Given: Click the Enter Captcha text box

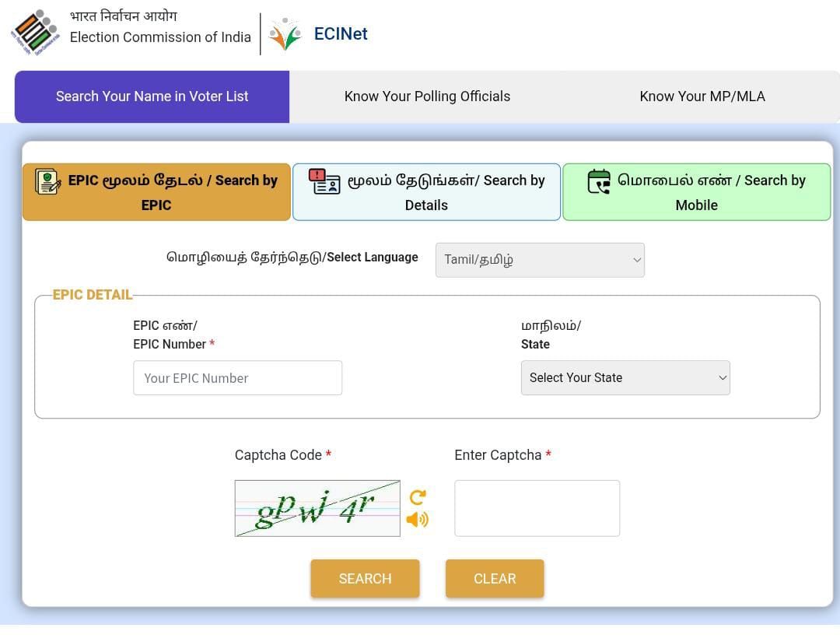Looking at the screenshot, I should tap(537, 508).
